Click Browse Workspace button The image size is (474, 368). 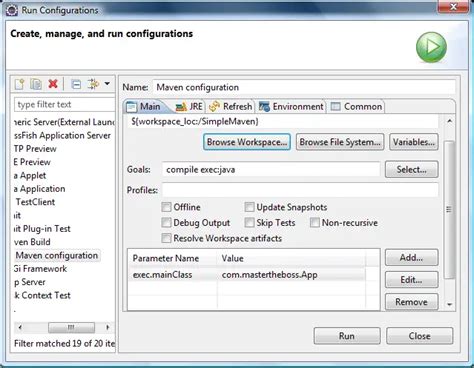[247, 142]
